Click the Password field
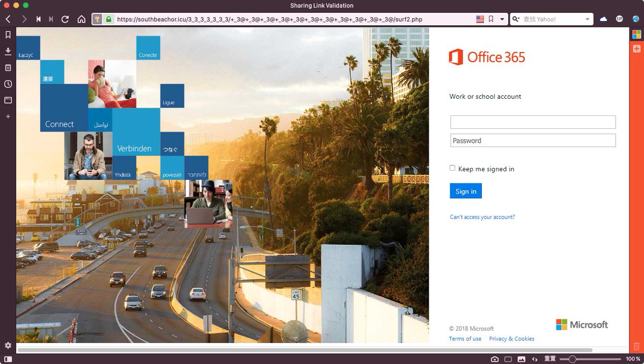The width and height of the screenshot is (644, 364). [x=533, y=140]
